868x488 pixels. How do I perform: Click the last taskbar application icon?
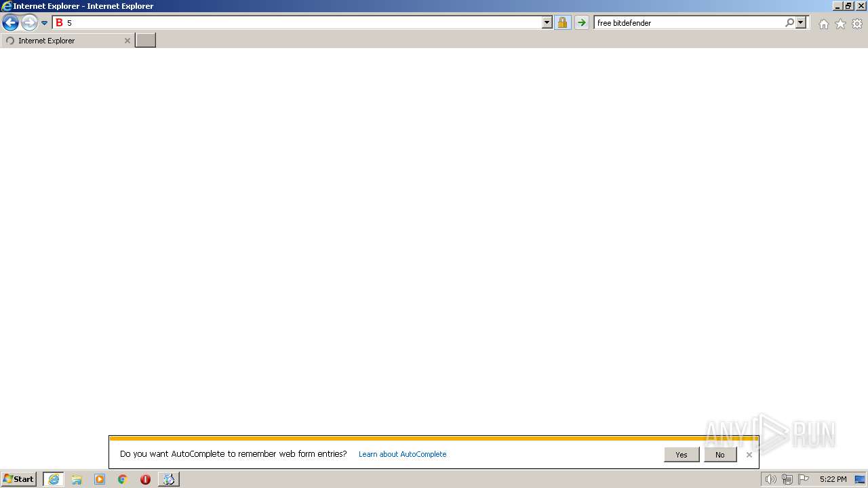169,479
